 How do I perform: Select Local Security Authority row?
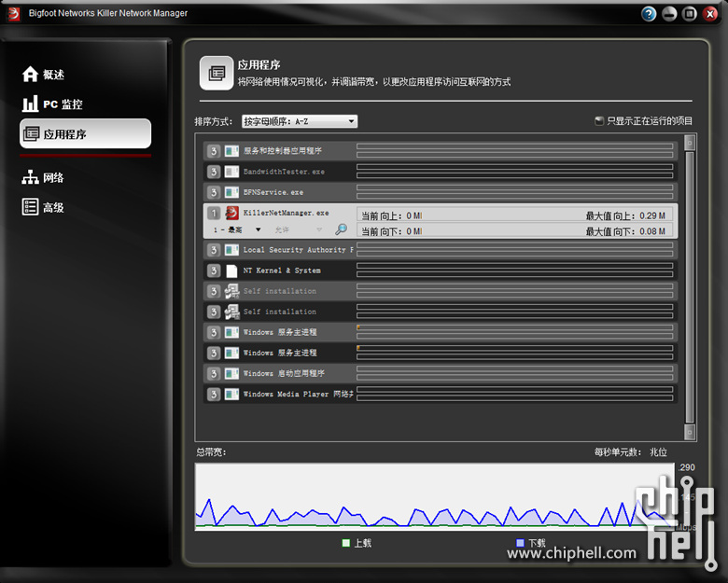[441, 250]
